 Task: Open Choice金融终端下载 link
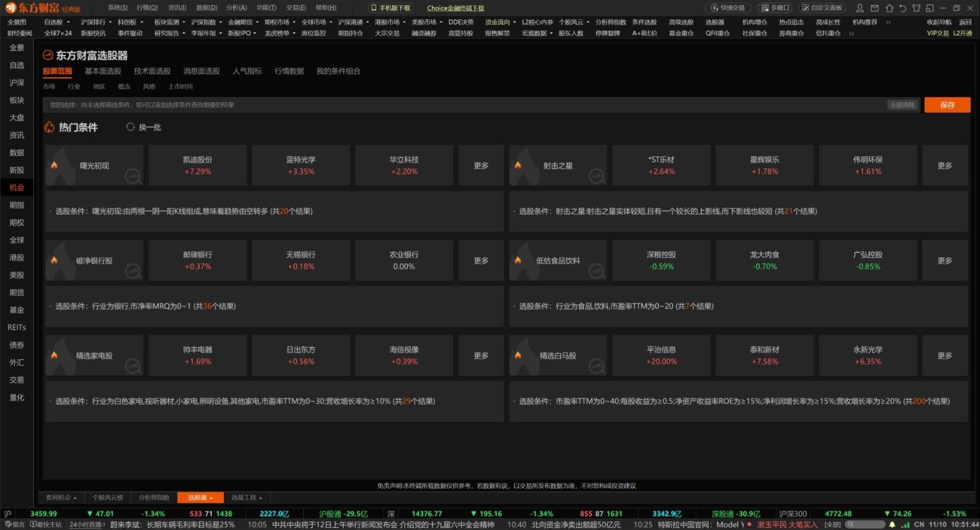(x=456, y=8)
